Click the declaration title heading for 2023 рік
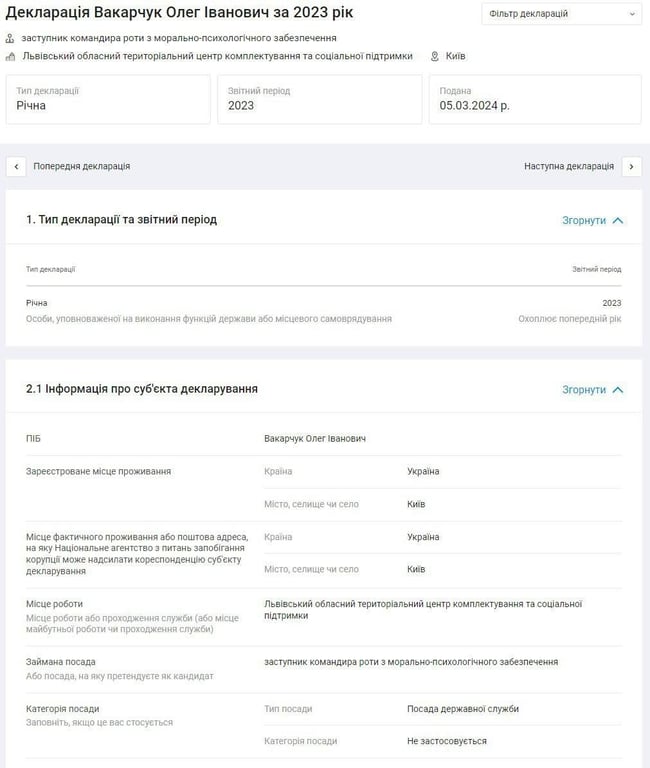Screen dimensions: 650x768 point(180,13)
